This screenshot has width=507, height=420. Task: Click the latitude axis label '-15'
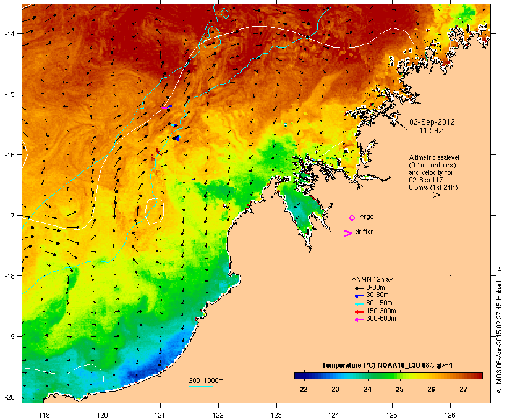click(9, 94)
